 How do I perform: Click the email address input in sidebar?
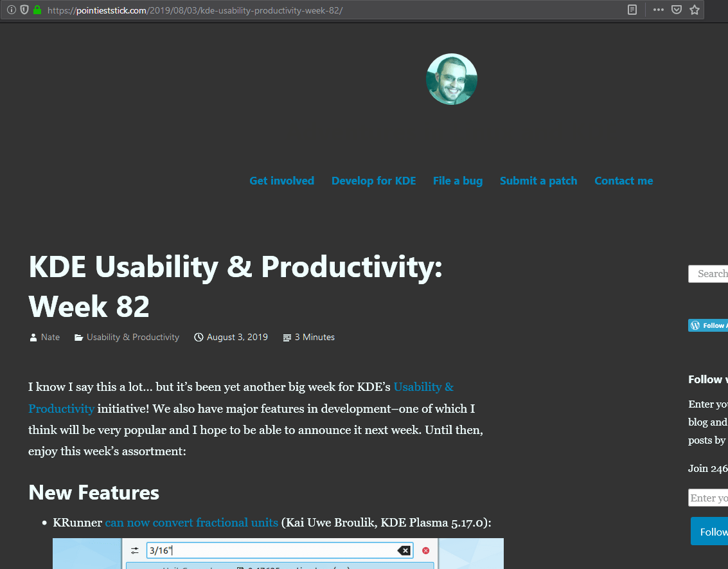coord(708,498)
